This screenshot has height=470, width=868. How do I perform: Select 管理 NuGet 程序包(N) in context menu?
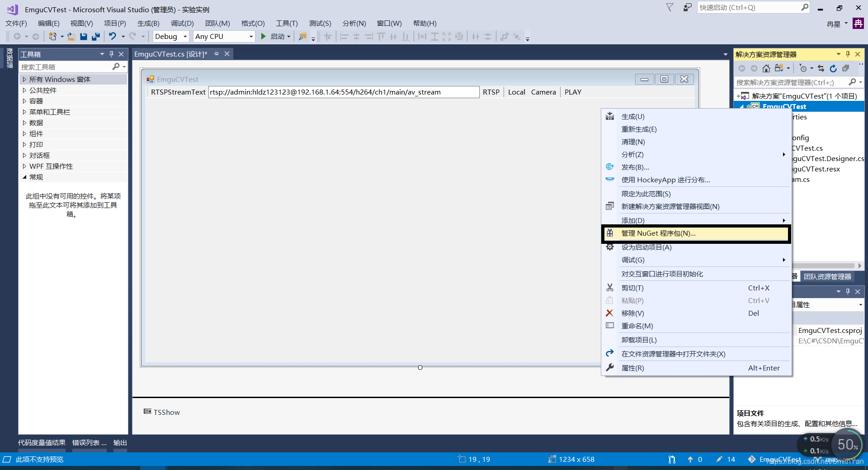coord(697,233)
